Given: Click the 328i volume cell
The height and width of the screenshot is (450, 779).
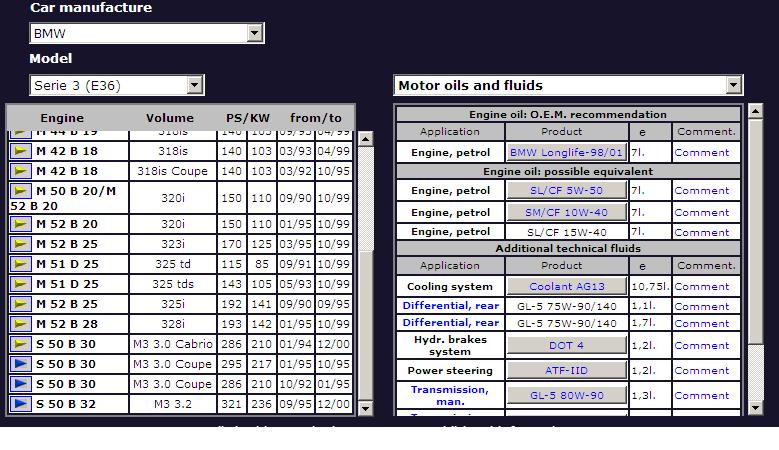Looking at the screenshot, I should pos(173,324).
